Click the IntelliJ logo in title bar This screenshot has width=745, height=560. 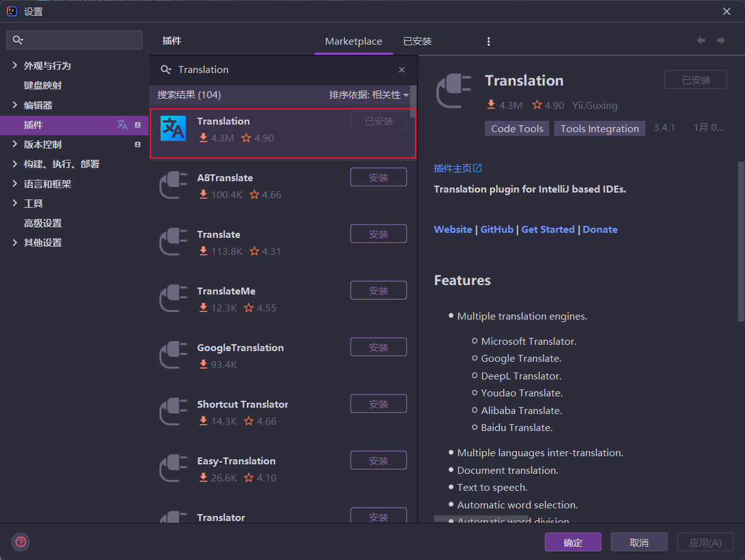click(x=12, y=11)
